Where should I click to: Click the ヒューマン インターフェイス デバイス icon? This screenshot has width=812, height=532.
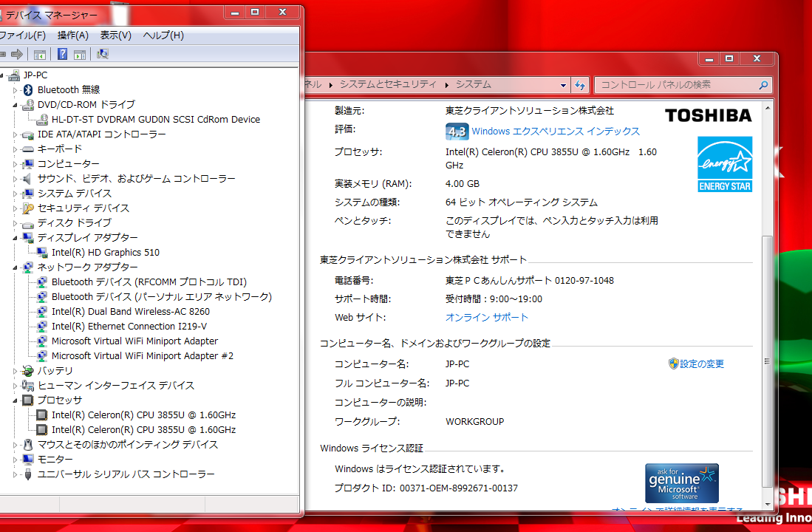pyautogui.click(x=28, y=386)
